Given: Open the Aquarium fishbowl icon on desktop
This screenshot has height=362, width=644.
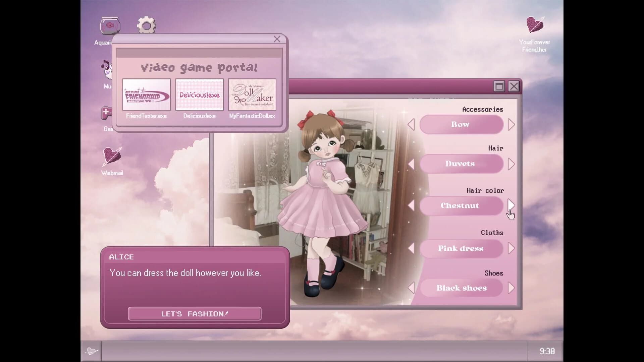Looking at the screenshot, I should pyautogui.click(x=110, y=25).
